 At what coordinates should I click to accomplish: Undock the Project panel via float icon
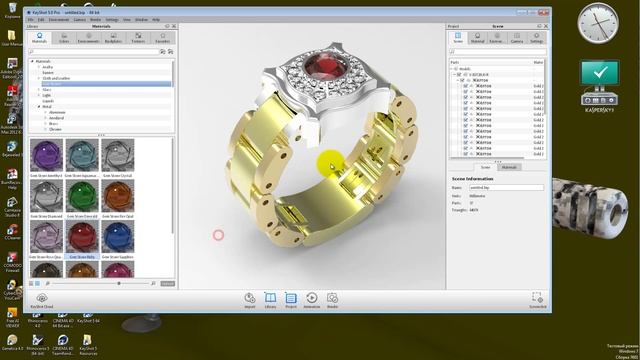click(539, 26)
